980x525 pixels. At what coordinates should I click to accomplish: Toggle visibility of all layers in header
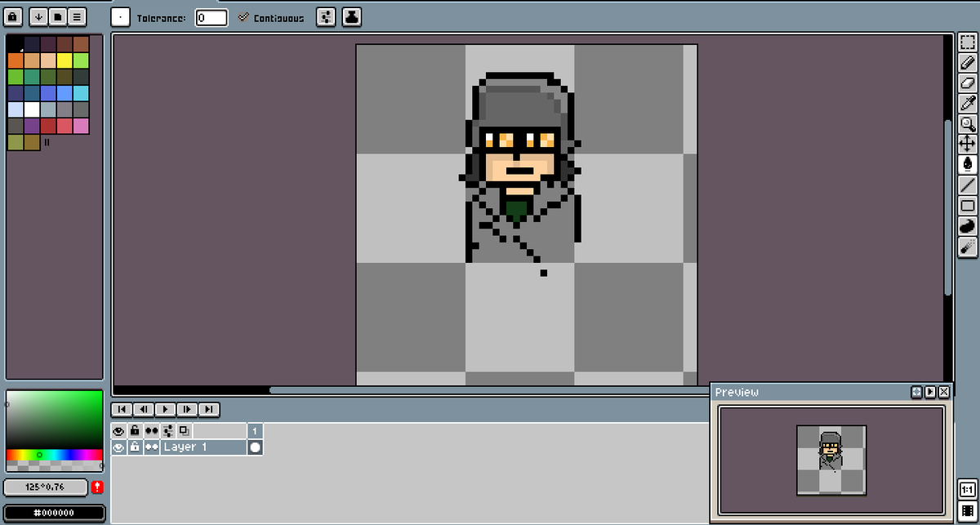119,430
